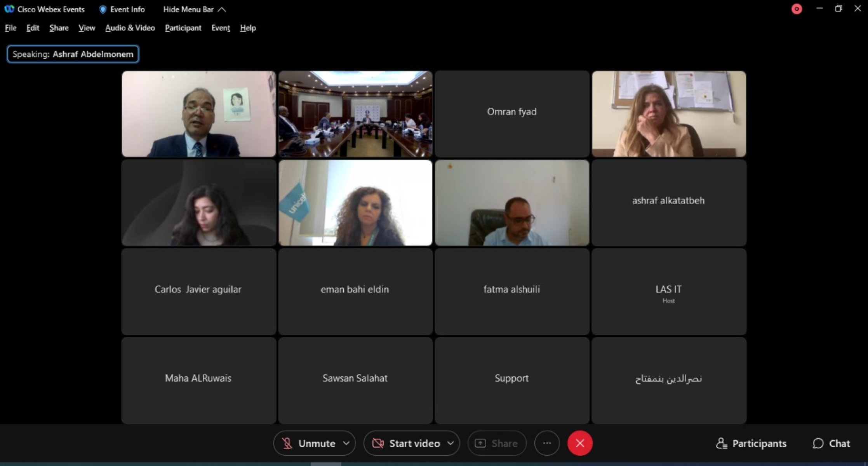Expand audio options arrow beside Unmute
Viewport: 868px width, 466px height.
[346, 443]
